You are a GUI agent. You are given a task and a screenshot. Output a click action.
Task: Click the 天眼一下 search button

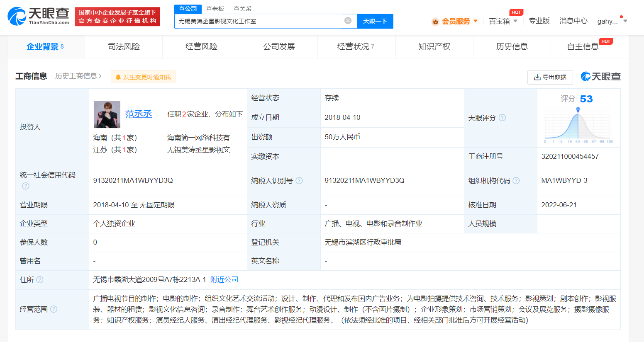click(375, 21)
